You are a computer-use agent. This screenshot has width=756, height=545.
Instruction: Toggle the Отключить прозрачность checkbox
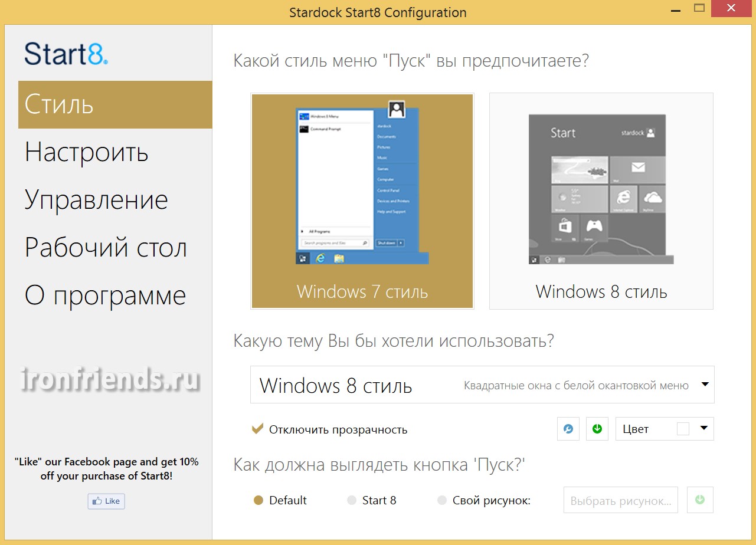[x=257, y=429]
